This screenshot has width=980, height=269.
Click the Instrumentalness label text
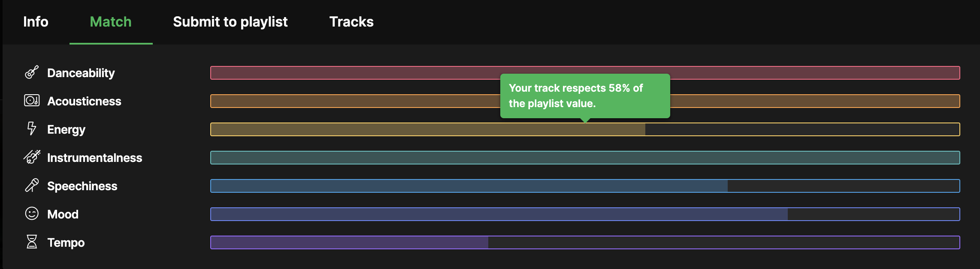94,158
